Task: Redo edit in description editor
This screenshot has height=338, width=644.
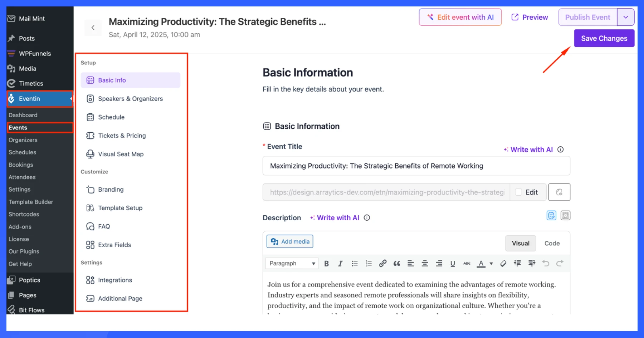Action: pos(560,264)
